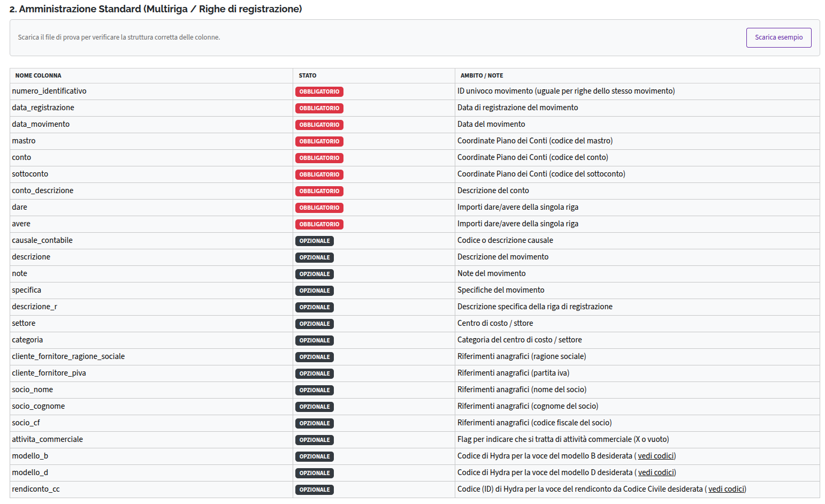Viewport: 825px width, 504px height.
Task: Select the causale_contabile column name
Action: click(42, 240)
